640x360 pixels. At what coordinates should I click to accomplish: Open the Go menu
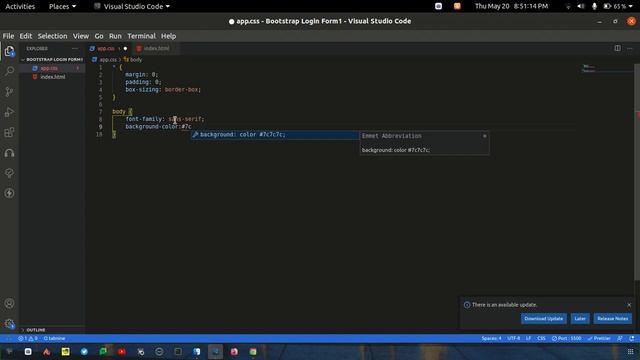pyautogui.click(x=99, y=36)
